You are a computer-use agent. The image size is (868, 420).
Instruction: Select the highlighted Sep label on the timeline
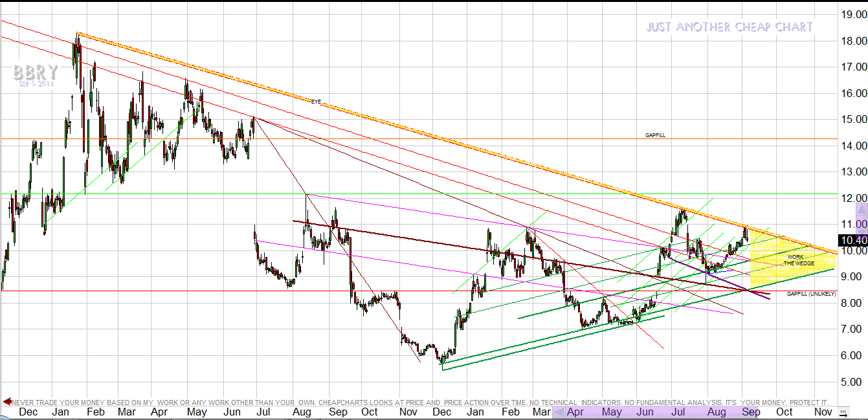pos(750,412)
